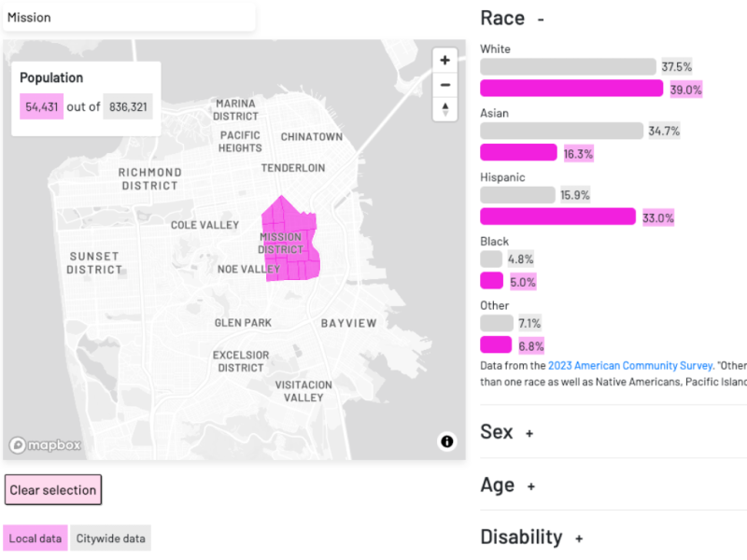
Task: Expand the Sex section
Action: [x=529, y=432]
